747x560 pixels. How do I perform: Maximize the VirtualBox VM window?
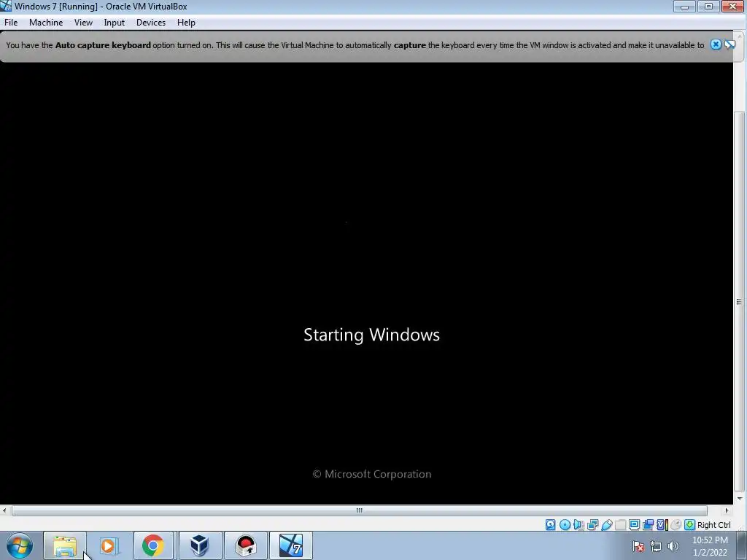709,6
